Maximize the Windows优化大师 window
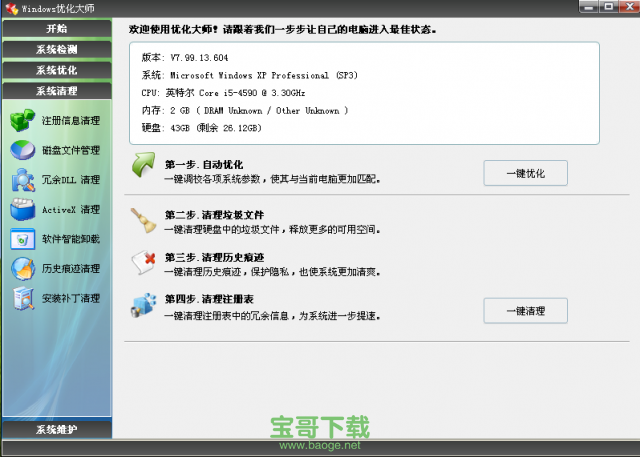 pyautogui.click(x=609, y=6)
